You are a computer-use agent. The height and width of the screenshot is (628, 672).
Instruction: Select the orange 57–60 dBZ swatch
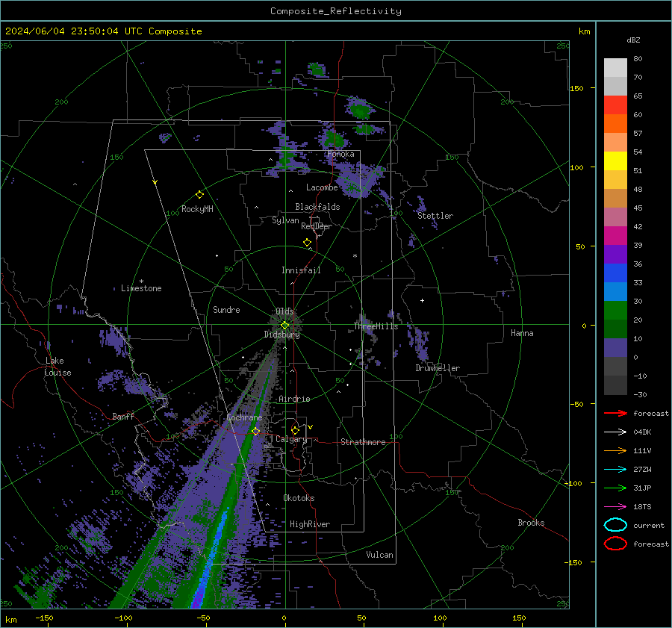[615, 124]
